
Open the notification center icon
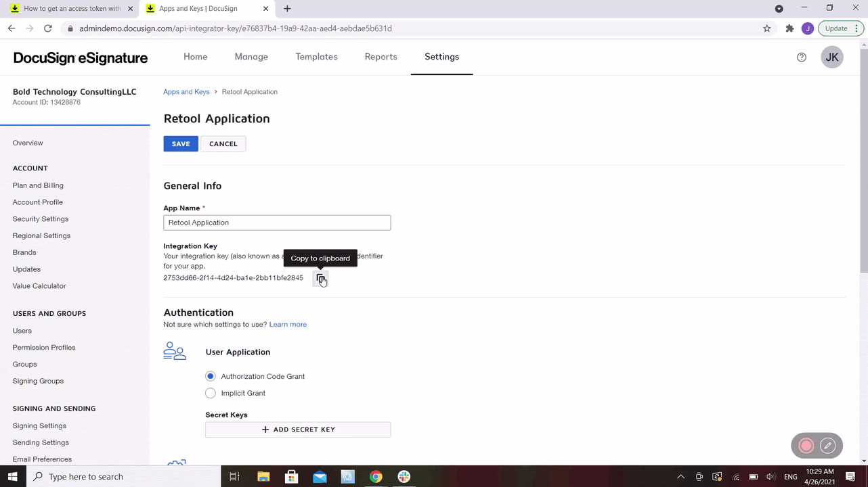click(x=850, y=477)
